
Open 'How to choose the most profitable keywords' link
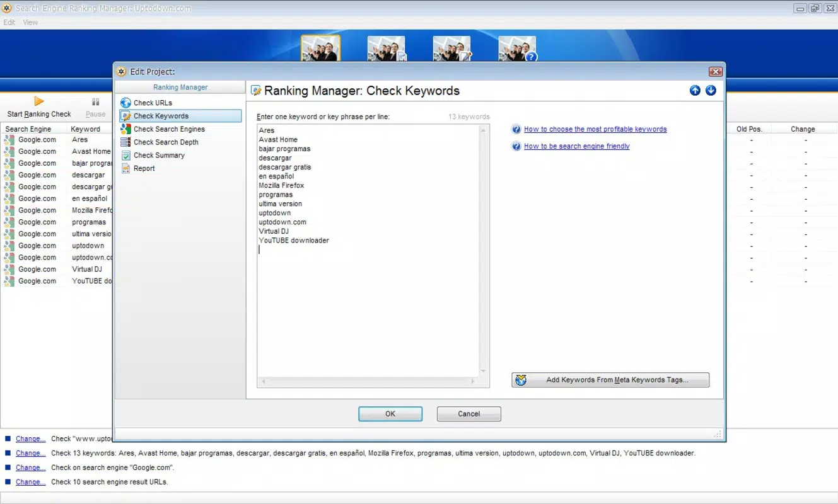[x=595, y=129]
